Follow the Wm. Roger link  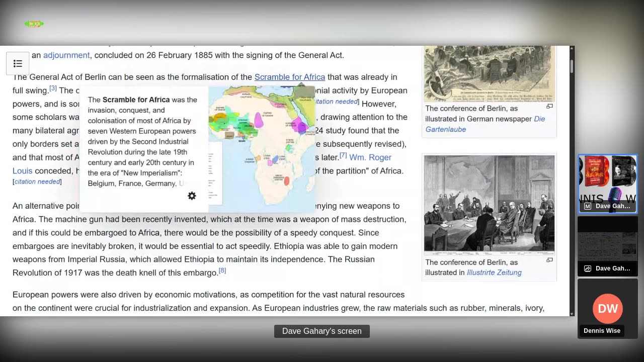pyautogui.click(x=370, y=157)
